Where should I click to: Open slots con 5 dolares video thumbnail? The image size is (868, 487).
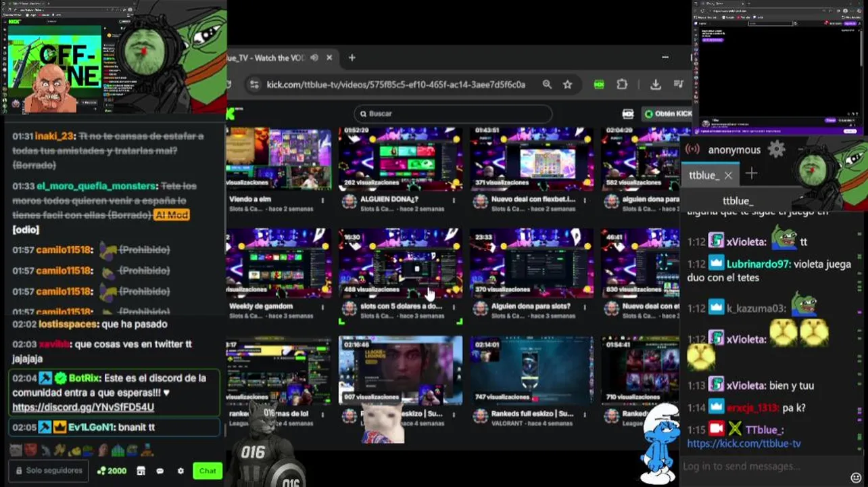pyautogui.click(x=401, y=264)
